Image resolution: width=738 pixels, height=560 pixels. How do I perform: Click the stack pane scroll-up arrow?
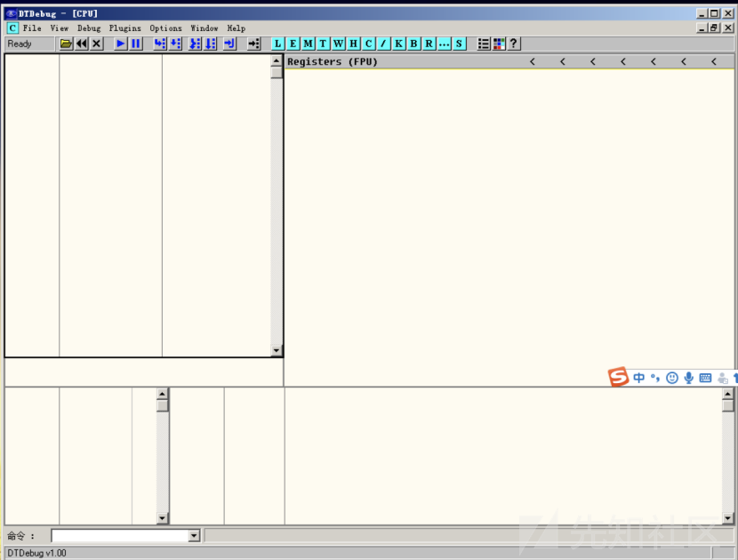(x=727, y=394)
